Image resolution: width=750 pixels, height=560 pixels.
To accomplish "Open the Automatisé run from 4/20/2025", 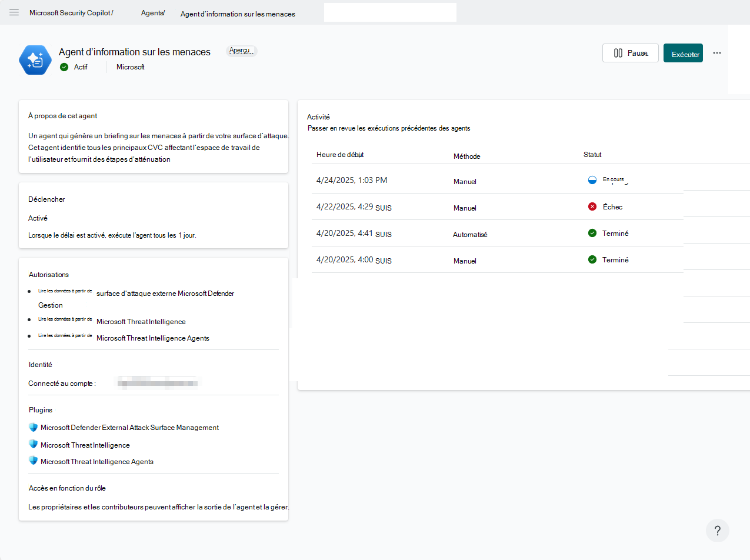I will click(x=497, y=233).
